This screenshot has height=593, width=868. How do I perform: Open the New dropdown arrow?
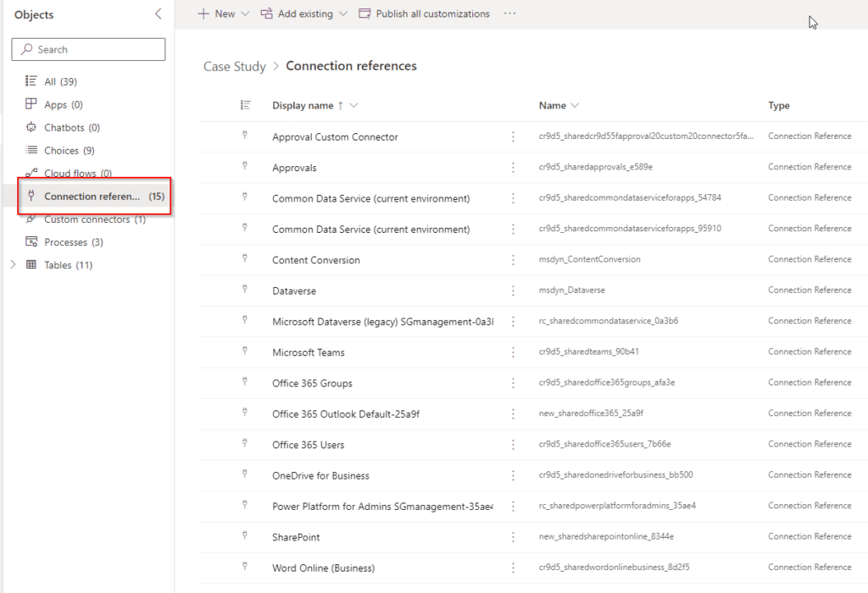click(x=245, y=14)
